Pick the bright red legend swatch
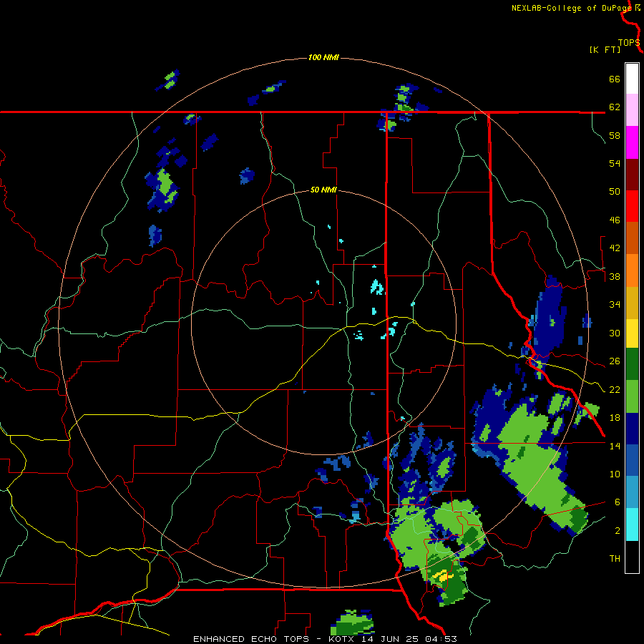644x644 pixels. (x=632, y=206)
